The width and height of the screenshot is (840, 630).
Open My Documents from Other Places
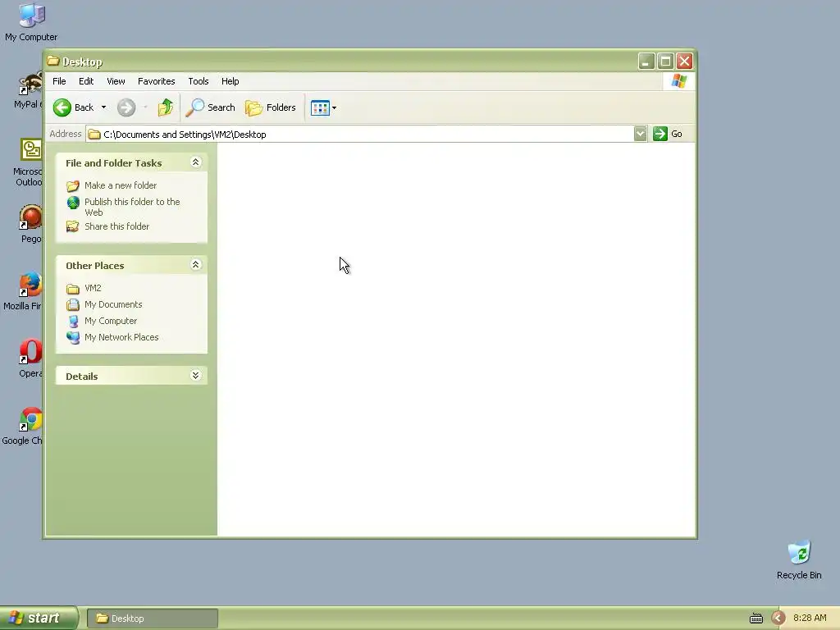[113, 305]
